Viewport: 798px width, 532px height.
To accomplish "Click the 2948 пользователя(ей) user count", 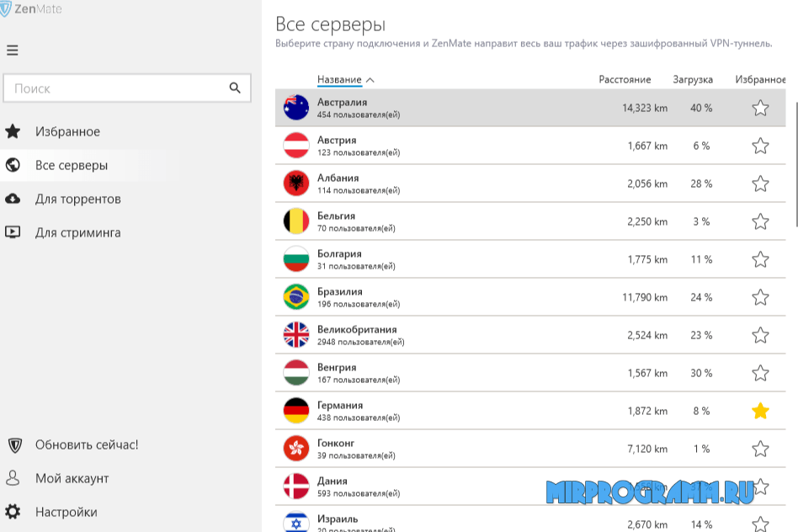I will [361, 342].
